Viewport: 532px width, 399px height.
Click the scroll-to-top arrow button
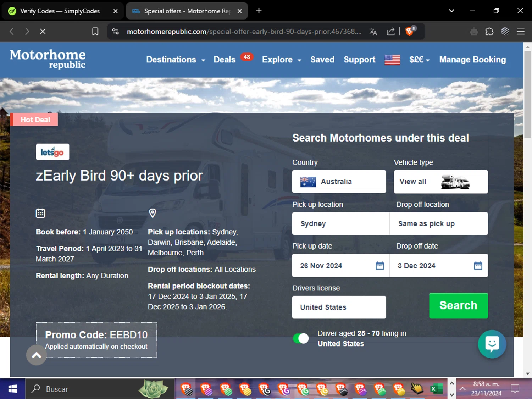(x=37, y=355)
